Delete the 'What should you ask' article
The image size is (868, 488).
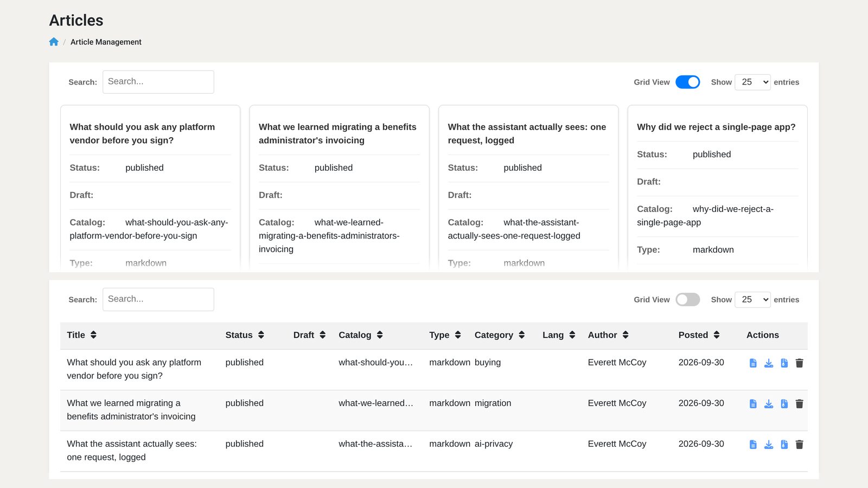pyautogui.click(x=799, y=363)
